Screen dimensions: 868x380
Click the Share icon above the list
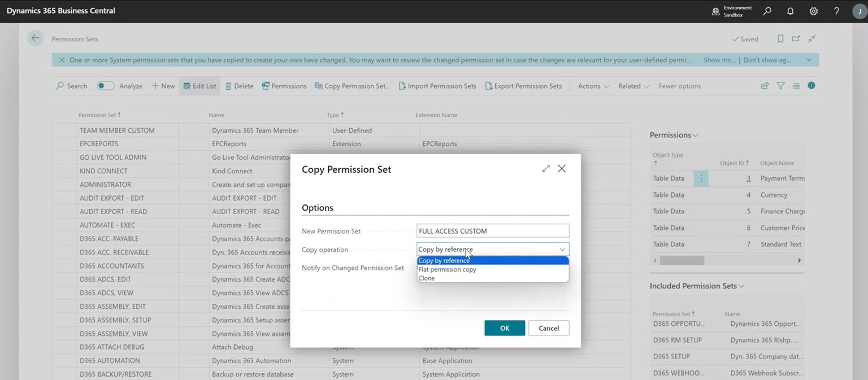[765, 85]
